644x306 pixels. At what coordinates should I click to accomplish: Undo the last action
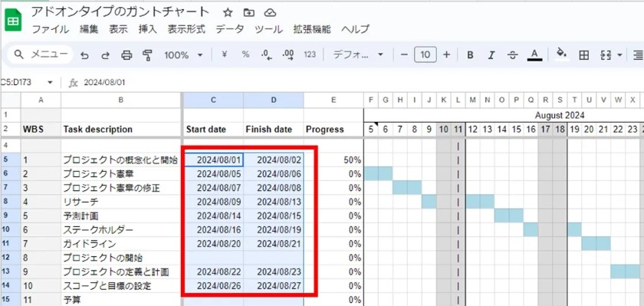pyautogui.click(x=84, y=55)
